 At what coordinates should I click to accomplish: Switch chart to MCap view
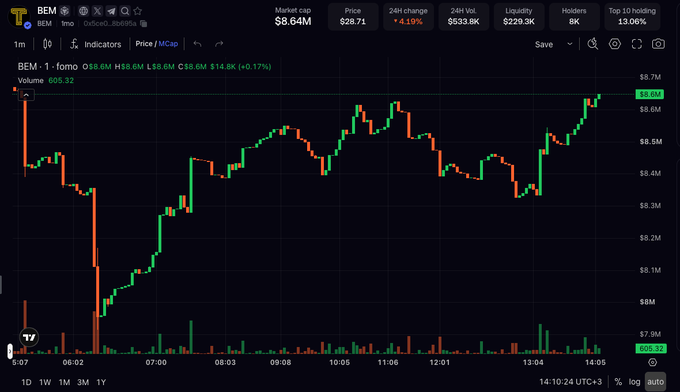(x=168, y=44)
